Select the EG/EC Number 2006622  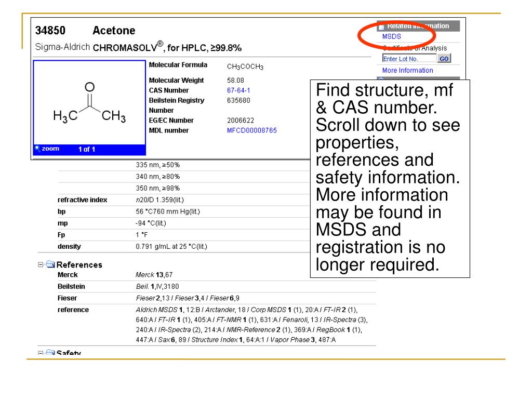pos(240,121)
